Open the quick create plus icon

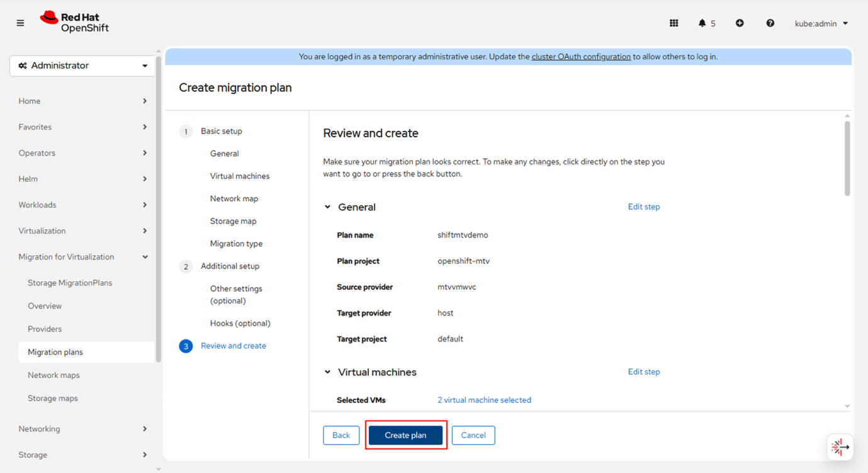tap(740, 23)
